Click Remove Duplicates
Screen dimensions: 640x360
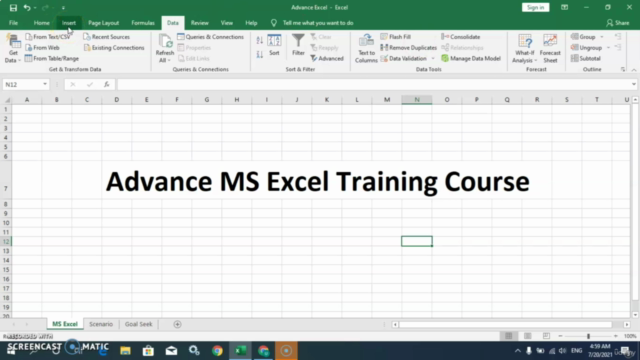(x=409, y=48)
